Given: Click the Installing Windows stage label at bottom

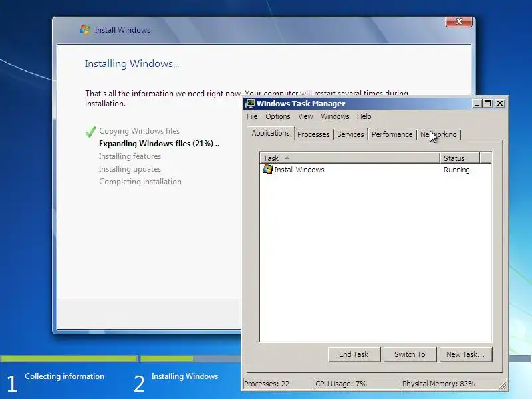Looking at the screenshot, I should pos(185,376).
